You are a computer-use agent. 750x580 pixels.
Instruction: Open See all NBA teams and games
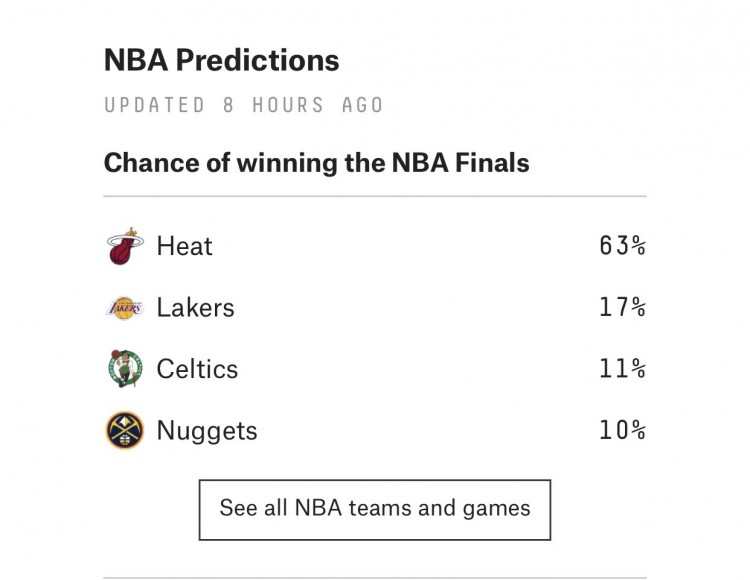tap(375, 510)
